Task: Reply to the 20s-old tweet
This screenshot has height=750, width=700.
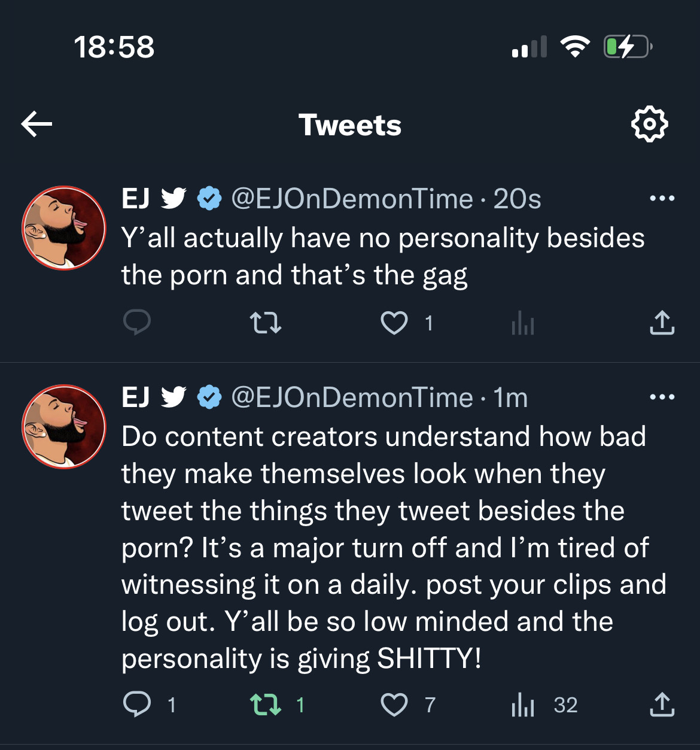Action: (137, 323)
